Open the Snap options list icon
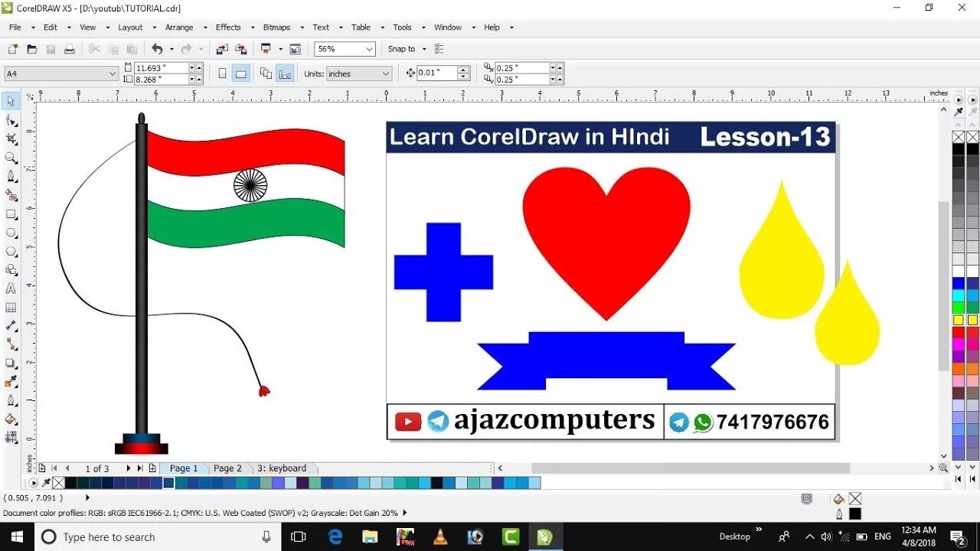The height and width of the screenshot is (551, 980). [x=439, y=49]
